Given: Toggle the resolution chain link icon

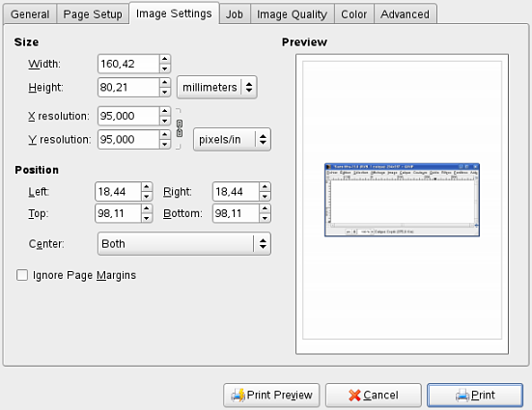Looking at the screenshot, I should click(180, 128).
